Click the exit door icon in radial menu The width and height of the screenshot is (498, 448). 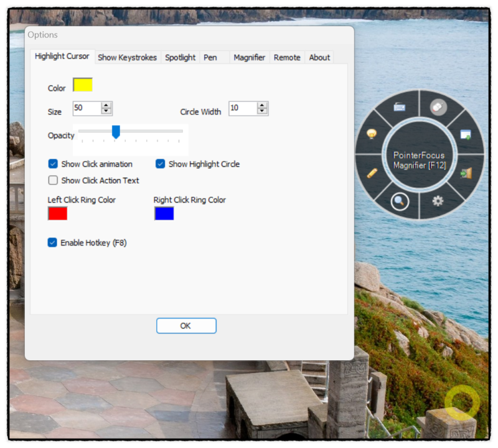466,174
